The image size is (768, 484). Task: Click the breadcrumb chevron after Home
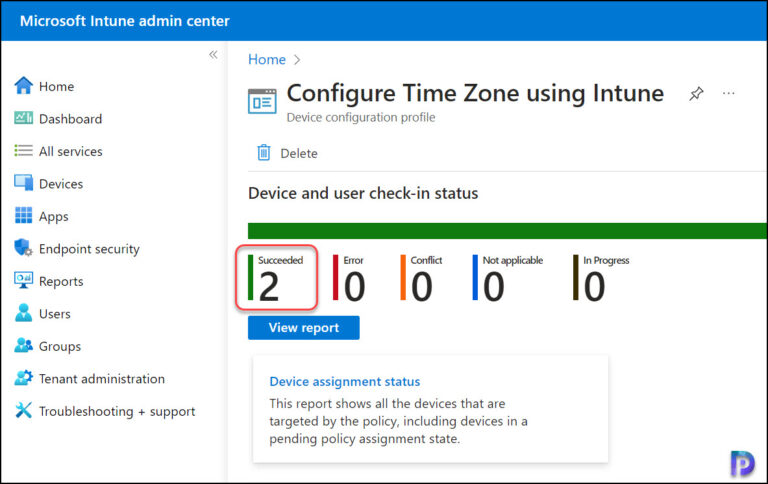tap(297, 60)
